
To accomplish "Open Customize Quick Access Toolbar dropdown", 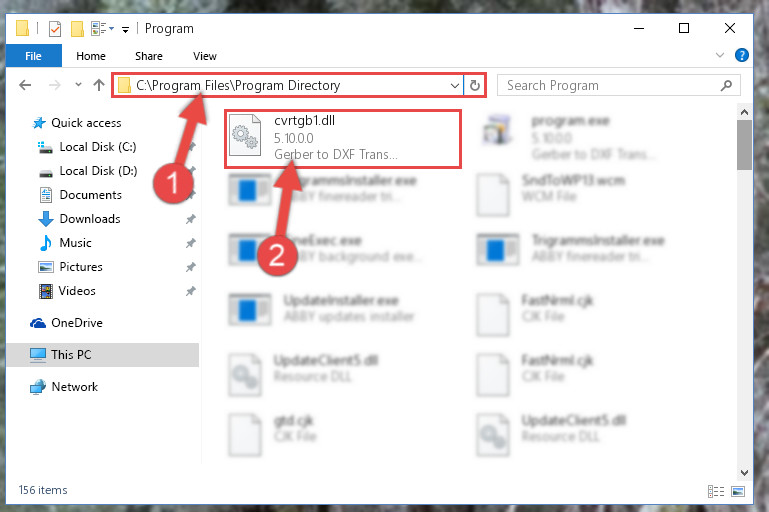I will coord(126,30).
